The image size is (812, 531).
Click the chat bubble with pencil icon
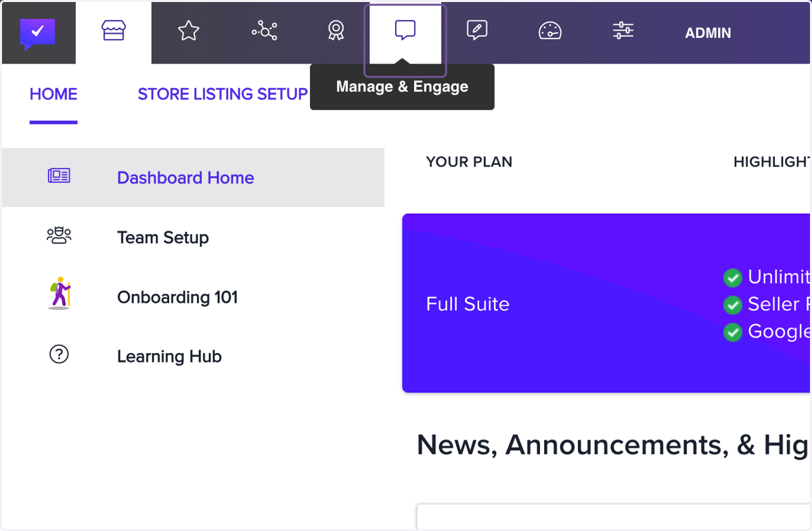click(477, 31)
